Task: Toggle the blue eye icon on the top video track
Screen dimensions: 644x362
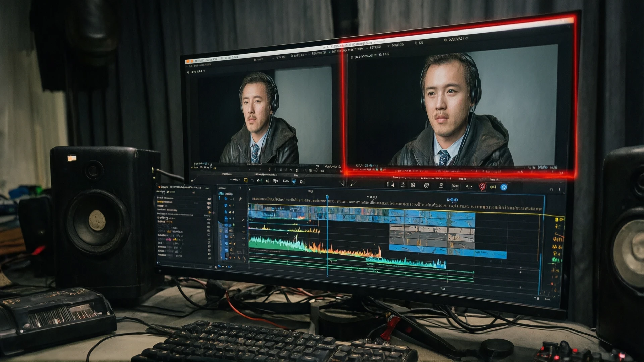Action: point(226,199)
